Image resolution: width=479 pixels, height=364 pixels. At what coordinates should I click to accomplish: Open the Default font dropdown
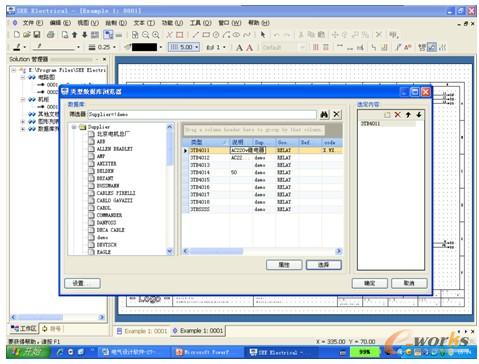[x=302, y=47]
